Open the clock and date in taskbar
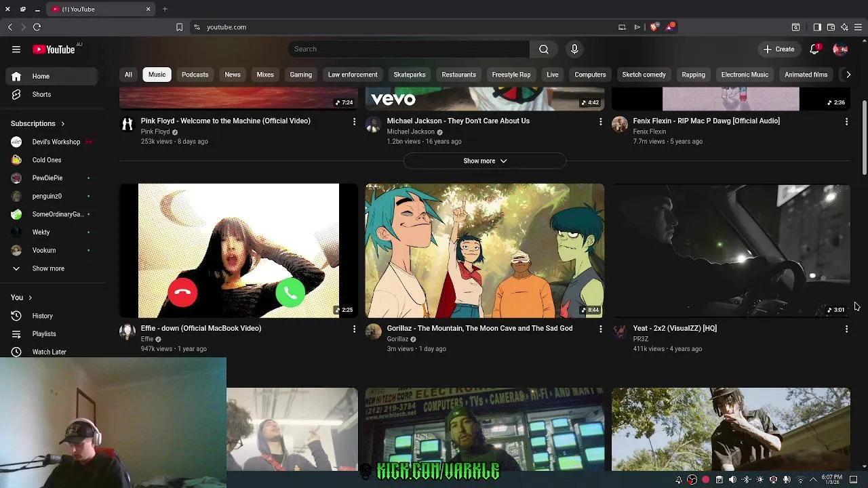The height and width of the screenshot is (488, 868). [x=832, y=480]
